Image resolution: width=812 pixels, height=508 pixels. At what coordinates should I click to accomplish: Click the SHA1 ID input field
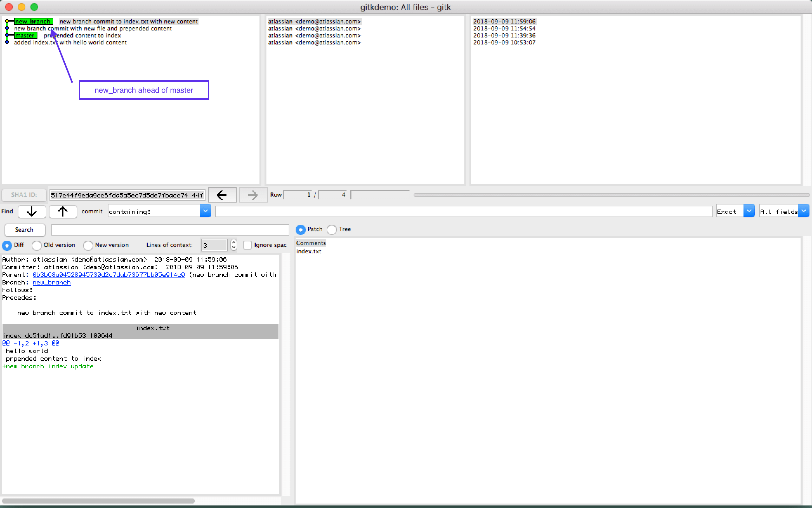[127, 195]
